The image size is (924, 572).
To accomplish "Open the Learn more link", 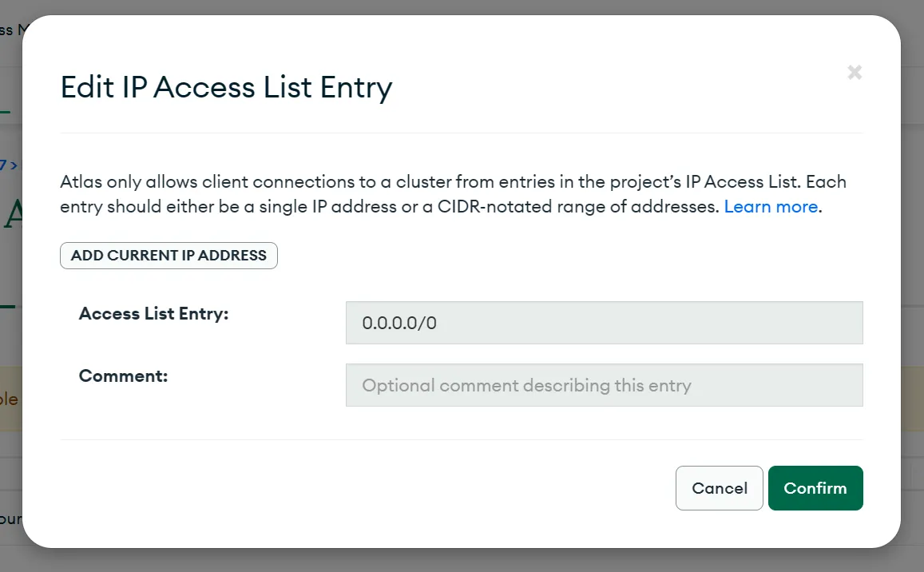I will 771,207.
